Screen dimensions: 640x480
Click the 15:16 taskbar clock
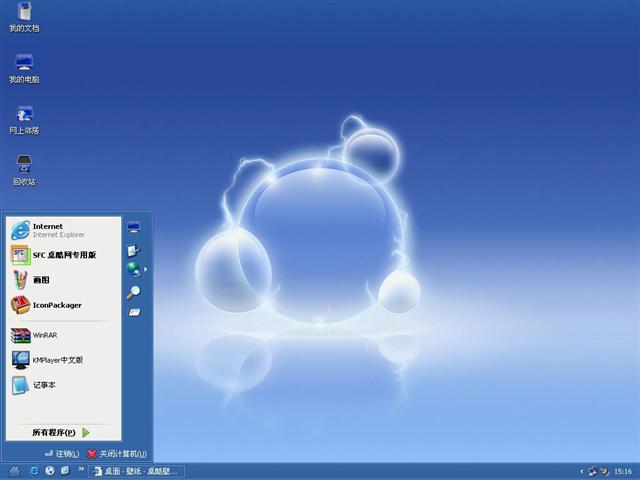[623, 471]
